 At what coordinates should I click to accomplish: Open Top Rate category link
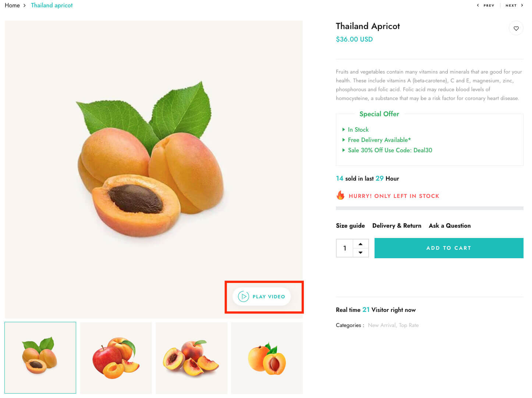(409, 325)
